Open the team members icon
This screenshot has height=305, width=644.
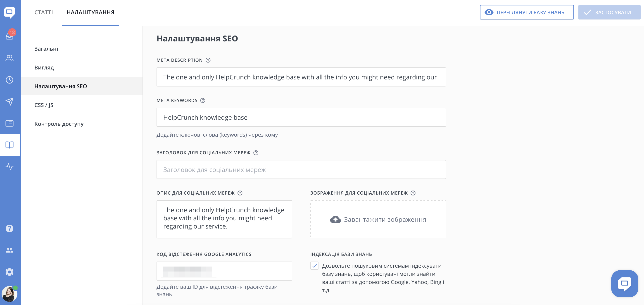tap(10, 250)
